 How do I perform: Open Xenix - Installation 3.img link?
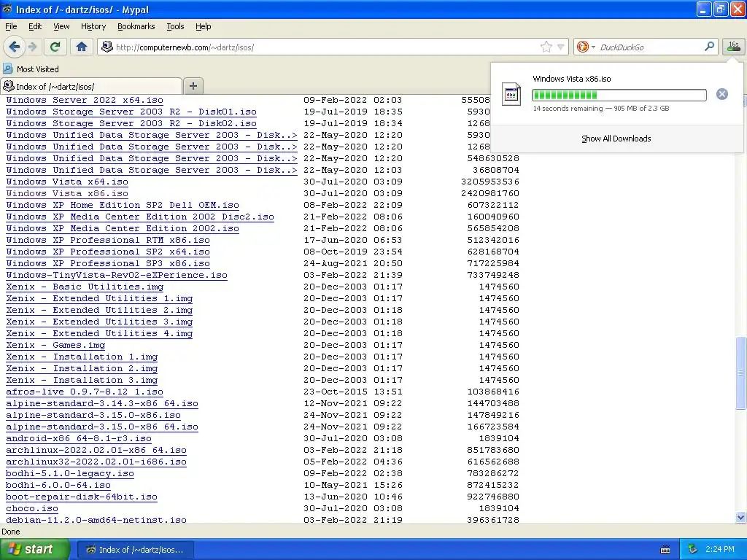82,380
